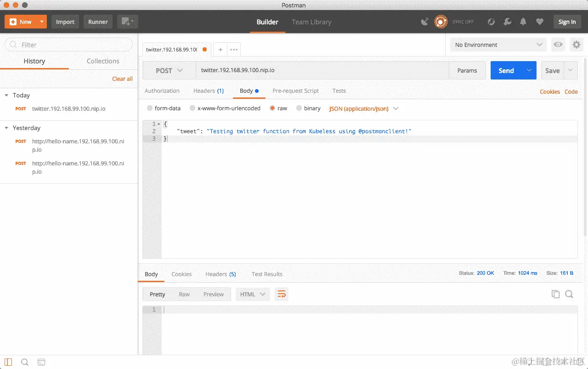Open the Test Results tab
This screenshot has height=369, width=588.
(x=267, y=274)
